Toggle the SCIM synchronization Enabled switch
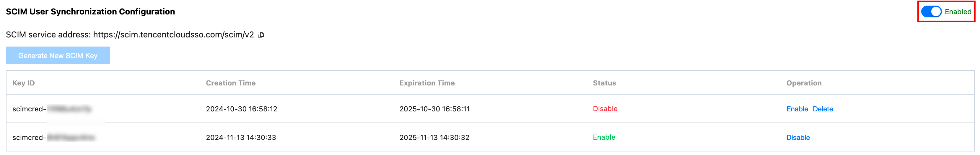This screenshot has width=980, height=155. pyautogui.click(x=931, y=12)
